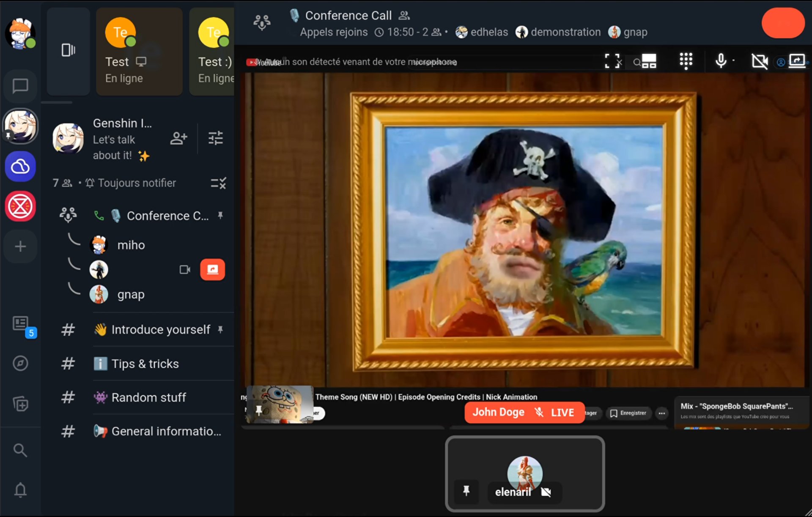The height and width of the screenshot is (517, 812).
Task: Open the chat messages icon in sidebar
Action: [20, 86]
